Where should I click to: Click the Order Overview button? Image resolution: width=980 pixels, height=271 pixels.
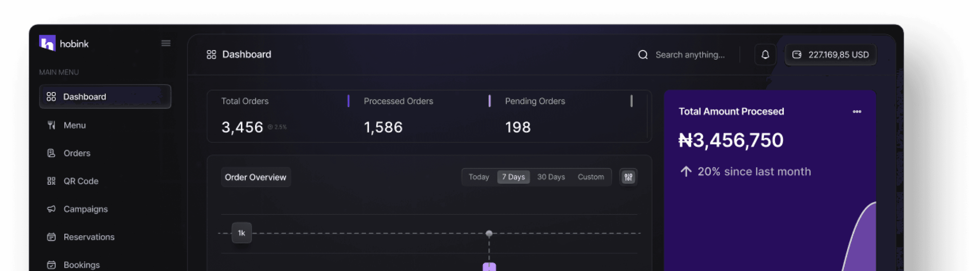256,177
